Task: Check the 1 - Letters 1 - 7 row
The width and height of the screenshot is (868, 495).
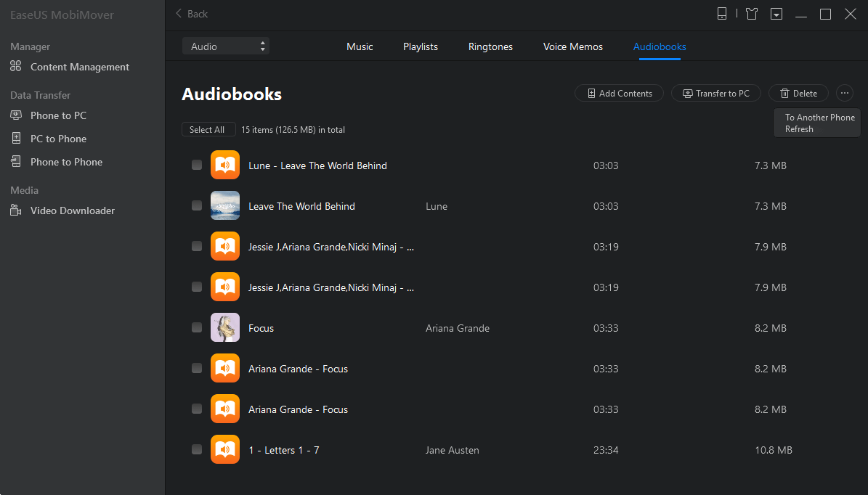Action: point(197,450)
